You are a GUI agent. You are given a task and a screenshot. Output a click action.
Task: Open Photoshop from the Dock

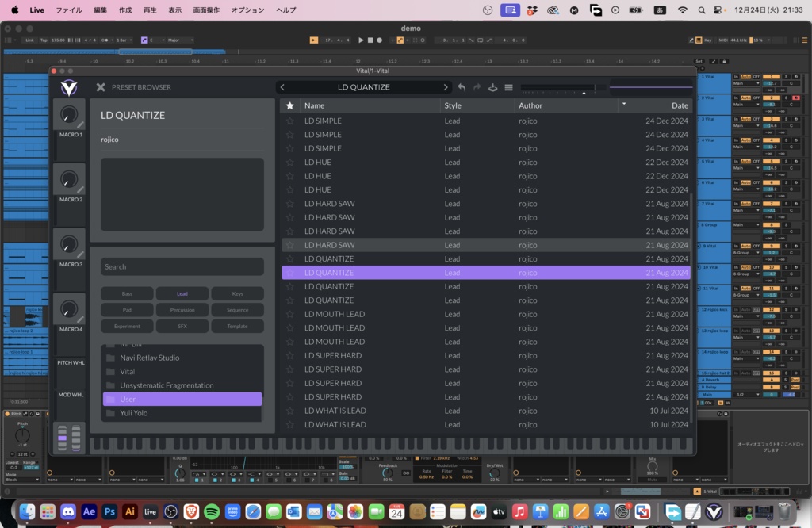(109, 512)
